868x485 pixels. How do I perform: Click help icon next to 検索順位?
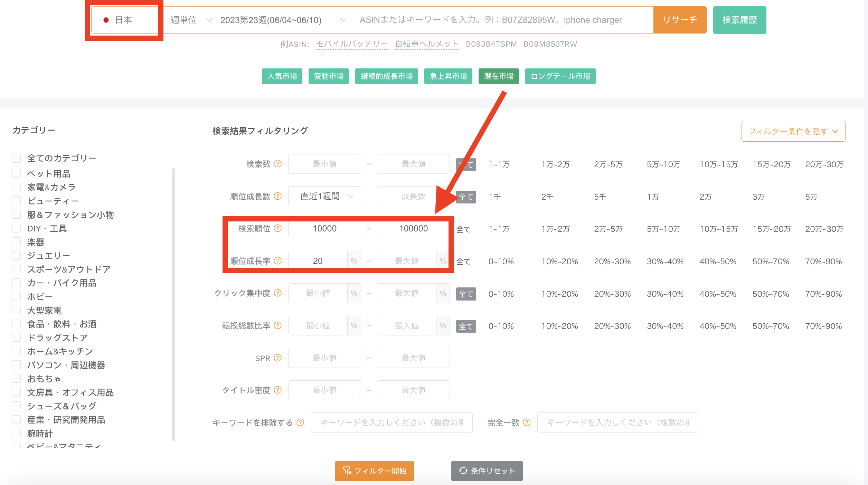point(278,228)
